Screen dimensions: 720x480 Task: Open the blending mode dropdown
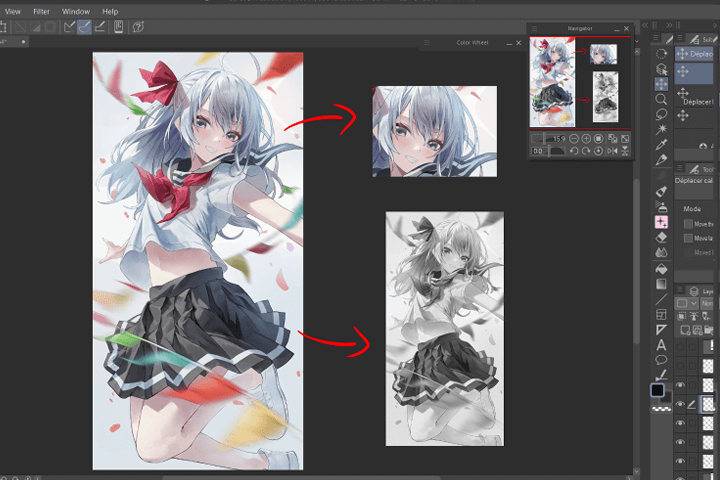coord(707,303)
